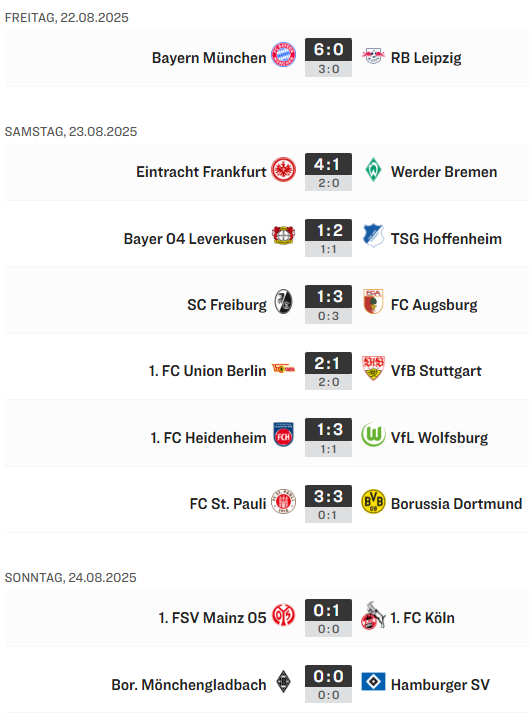Click the Borussia Dortmund BVB logo
Screen dimensions: 529x723
373,501
